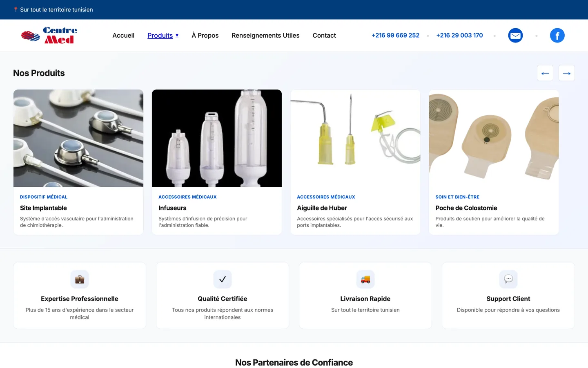Screen dimensions: 588x368
Task: Click the Soin et Bien-Être category label
Action: (457, 197)
